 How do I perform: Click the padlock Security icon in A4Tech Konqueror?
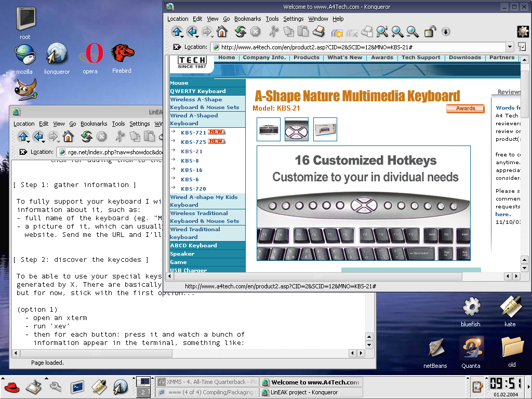(x=430, y=32)
